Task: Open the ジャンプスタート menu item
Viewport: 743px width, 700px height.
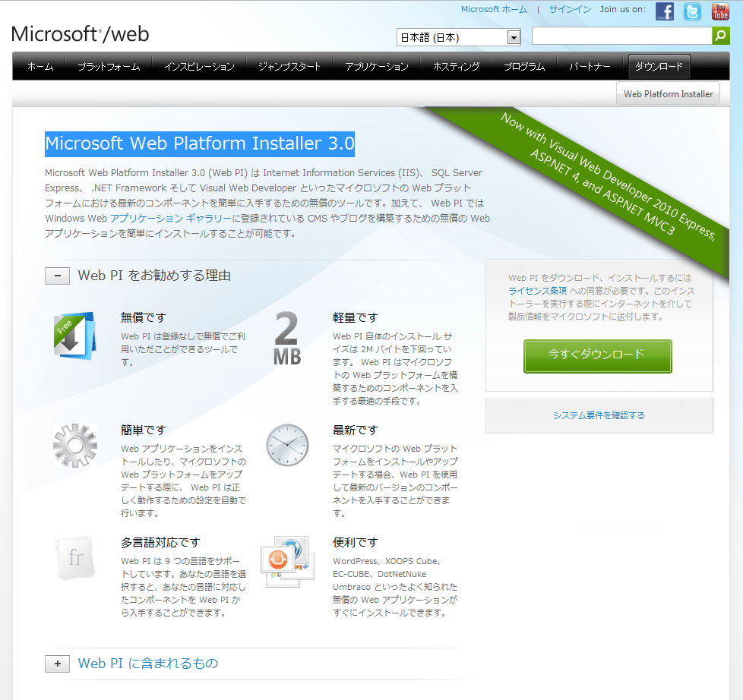Action: [289, 67]
